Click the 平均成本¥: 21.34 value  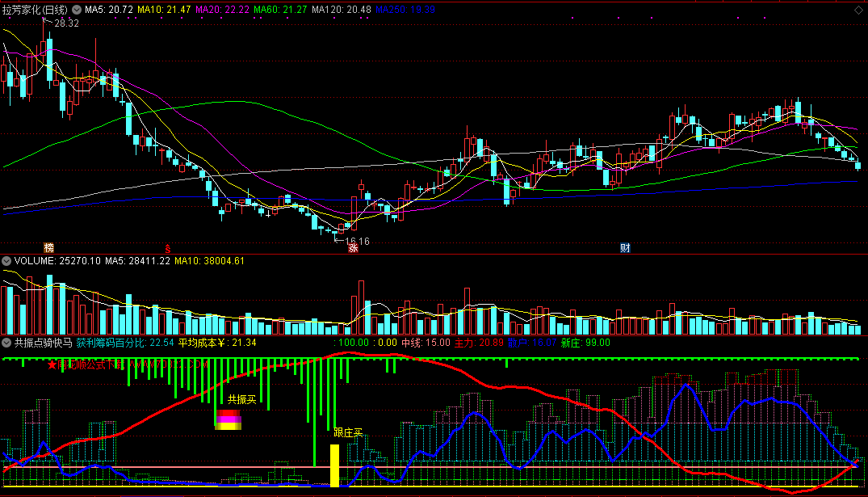pyautogui.click(x=217, y=343)
